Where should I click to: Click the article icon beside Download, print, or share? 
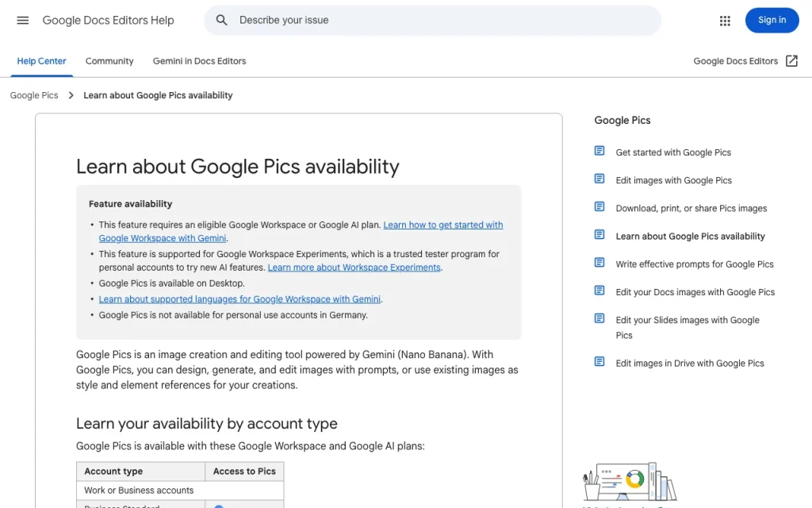(599, 207)
